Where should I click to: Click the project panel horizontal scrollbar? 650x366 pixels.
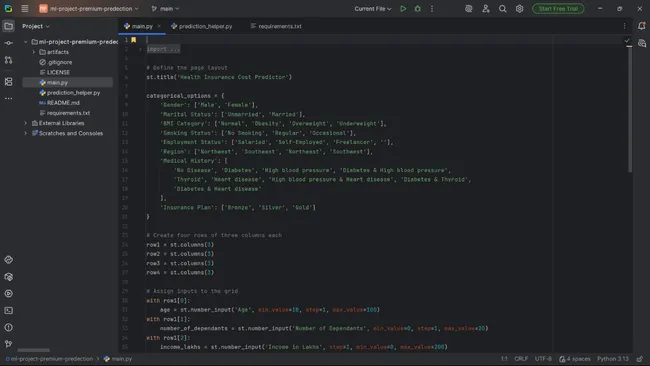pyautogui.click(x=34, y=350)
